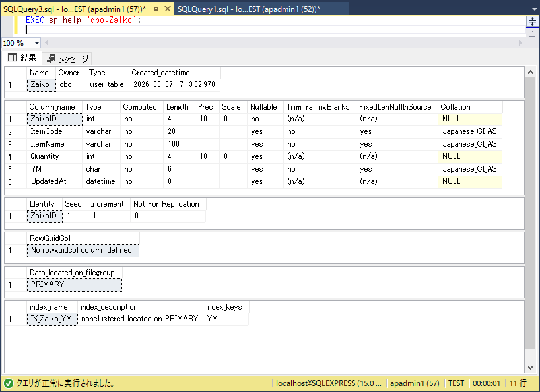Click the localhost\SQLEXPRESS server status item
540x392 pixels.
[328, 383]
